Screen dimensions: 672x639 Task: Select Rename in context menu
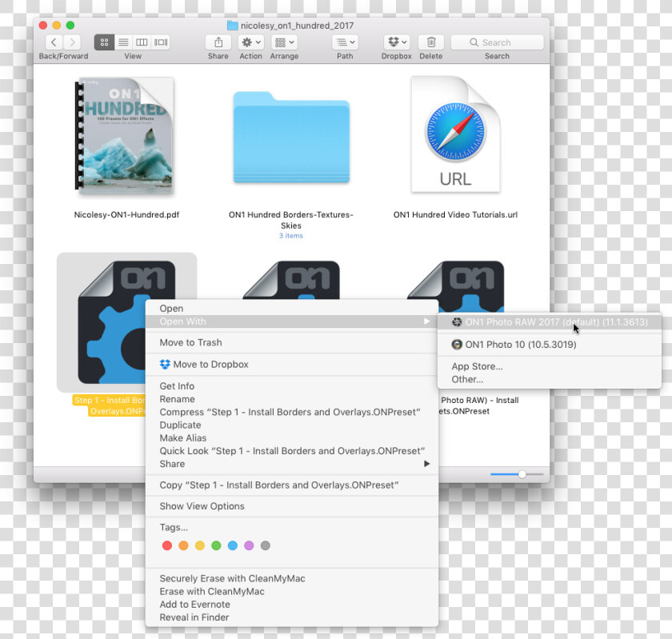tap(291, 399)
